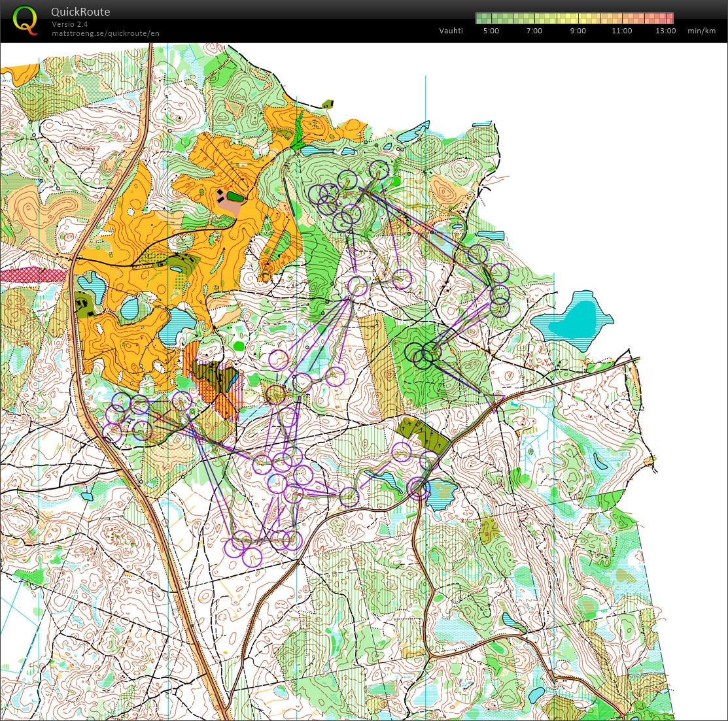
Task: Click the min/km unit label
Action: click(701, 31)
